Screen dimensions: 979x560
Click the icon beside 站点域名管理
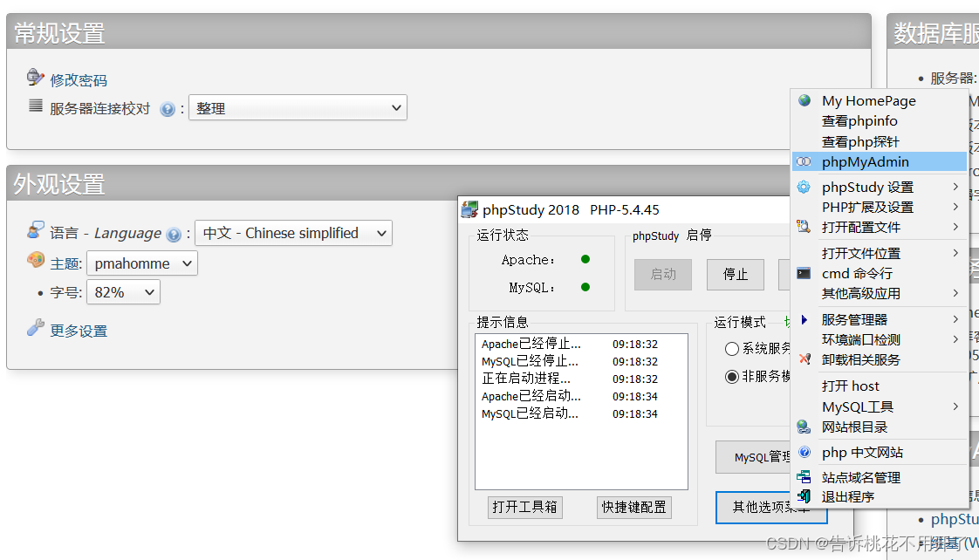804,477
